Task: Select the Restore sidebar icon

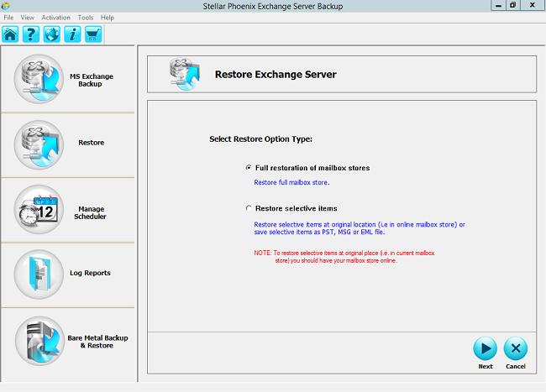Action: point(39,145)
